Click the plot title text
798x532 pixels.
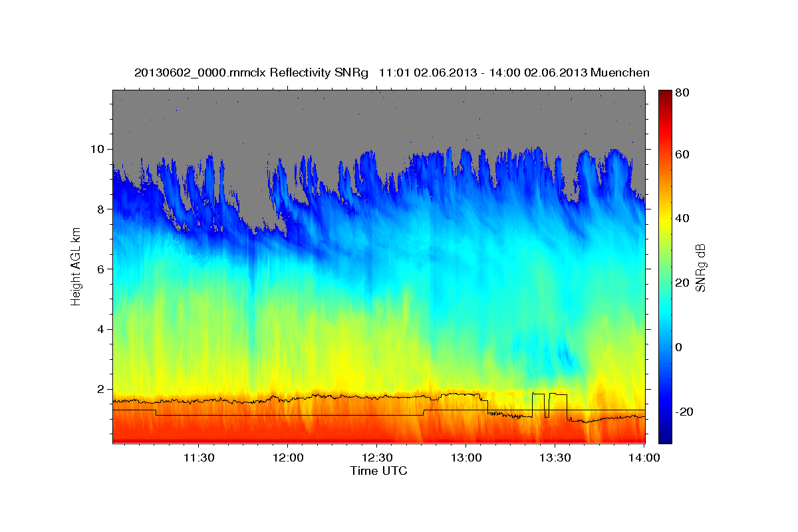(x=392, y=72)
